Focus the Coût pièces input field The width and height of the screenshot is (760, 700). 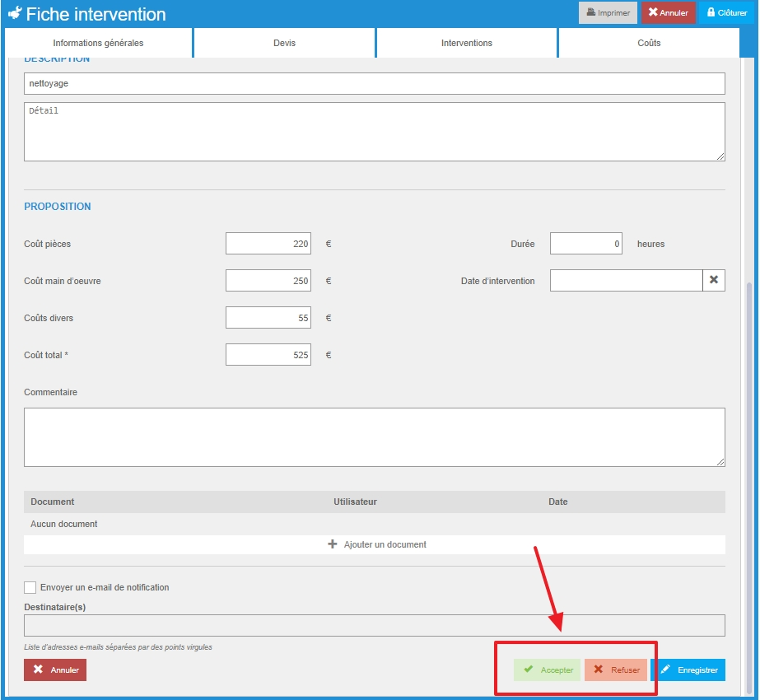click(268, 244)
